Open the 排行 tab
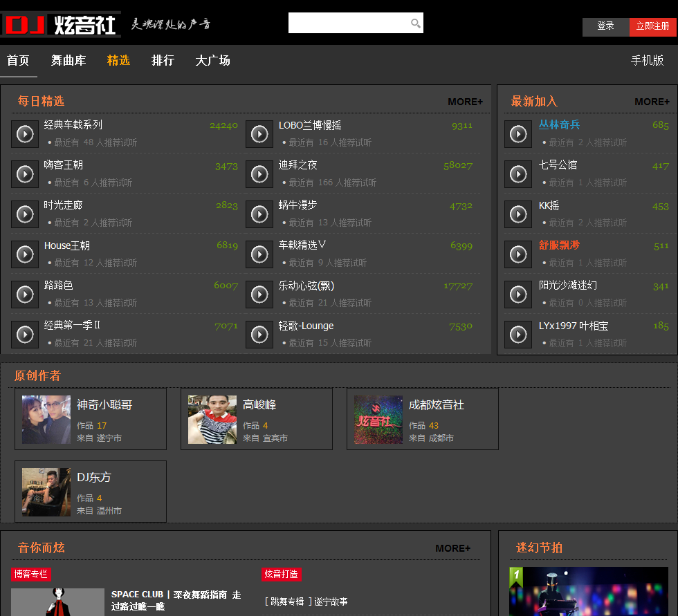The image size is (678, 616). tap(163, 60)
